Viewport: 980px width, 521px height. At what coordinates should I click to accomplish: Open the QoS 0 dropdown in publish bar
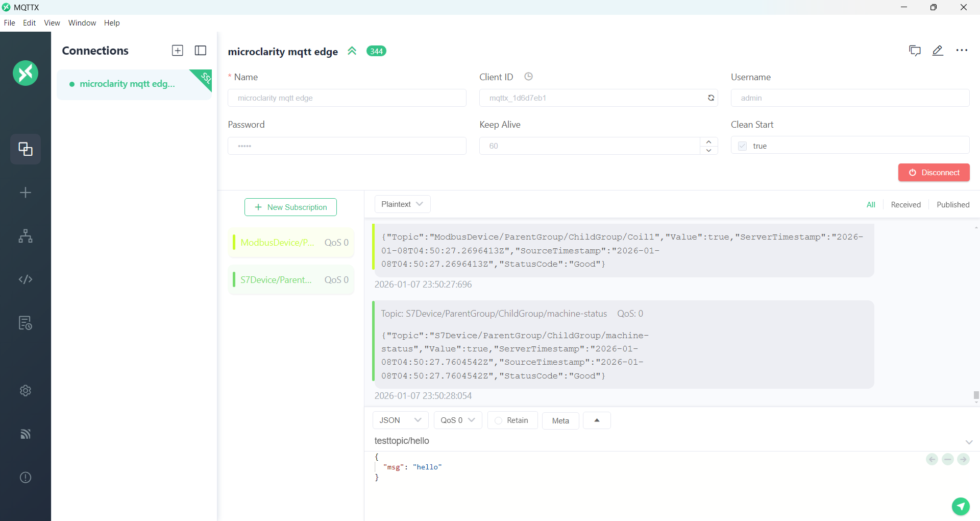pyautogui.click(x=457, y=420)
